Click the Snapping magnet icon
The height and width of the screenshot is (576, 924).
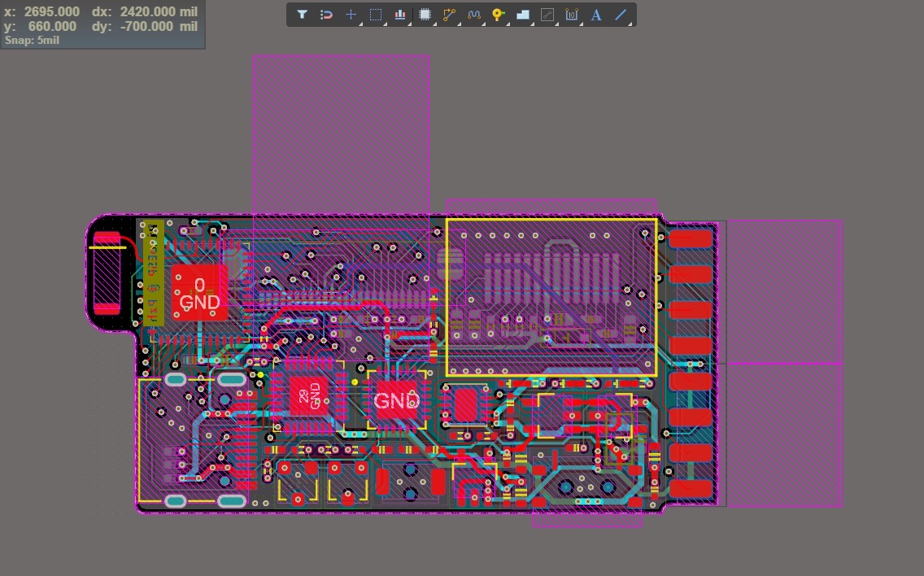pos(326,15)
